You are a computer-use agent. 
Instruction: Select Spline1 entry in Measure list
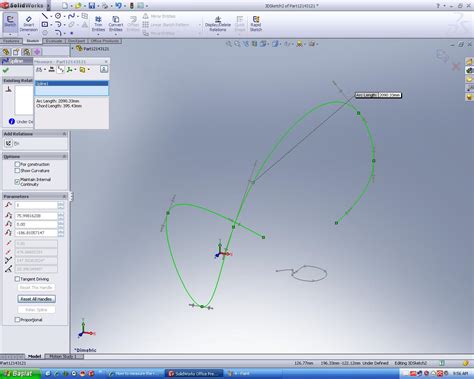point(72,83)
